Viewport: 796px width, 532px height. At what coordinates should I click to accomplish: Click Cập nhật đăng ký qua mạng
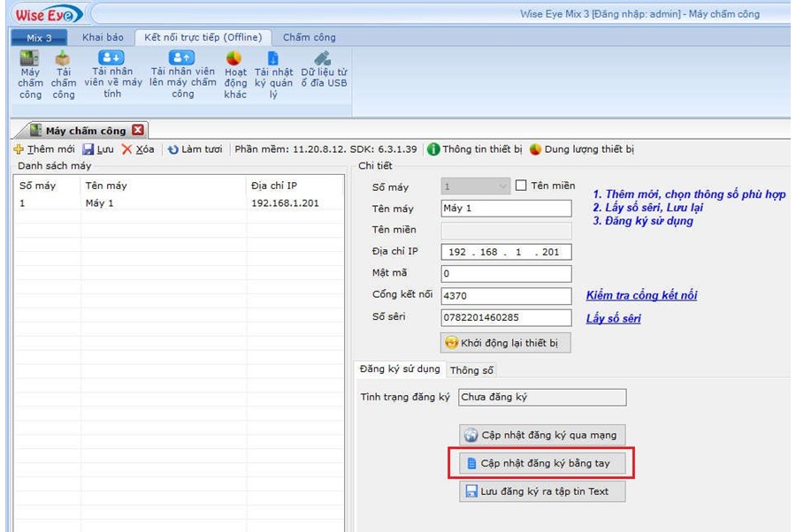[542, 435]
